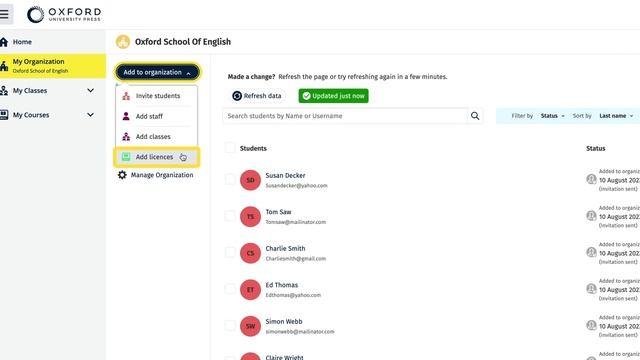Viewport: 640px width, 360px height.
Task: Toggle the select-all Students checkbox
Action: pos(230,148)
